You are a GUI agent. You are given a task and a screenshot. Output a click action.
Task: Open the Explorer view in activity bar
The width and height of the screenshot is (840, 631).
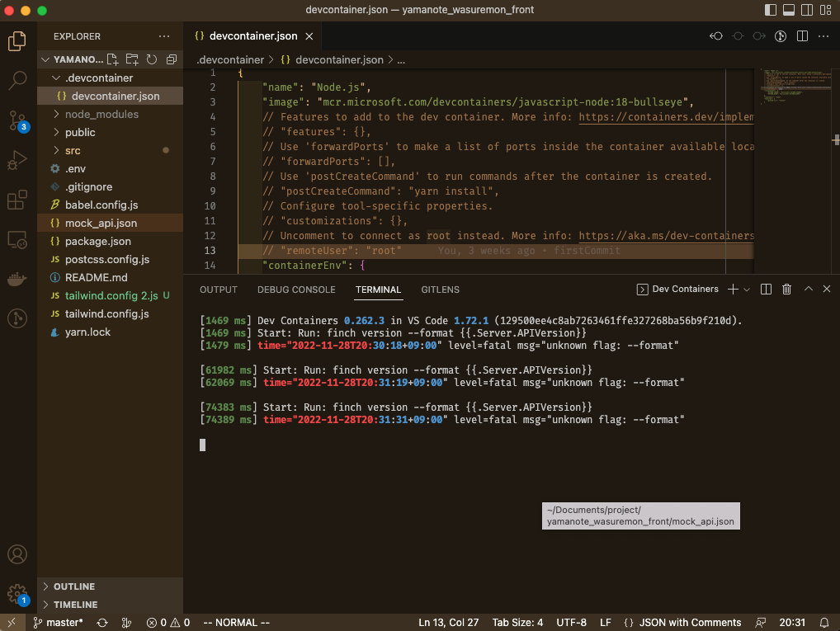coord(17,41)
